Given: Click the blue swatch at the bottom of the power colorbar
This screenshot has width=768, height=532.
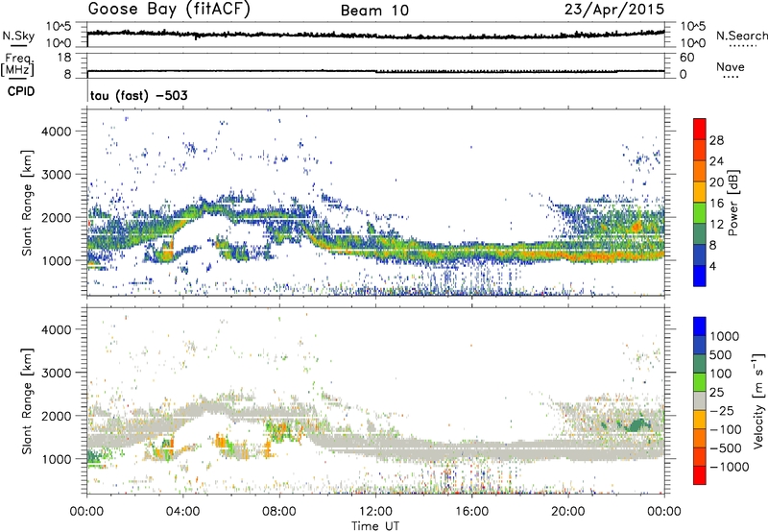Looking at the screenshot, I should coord(700,276).
